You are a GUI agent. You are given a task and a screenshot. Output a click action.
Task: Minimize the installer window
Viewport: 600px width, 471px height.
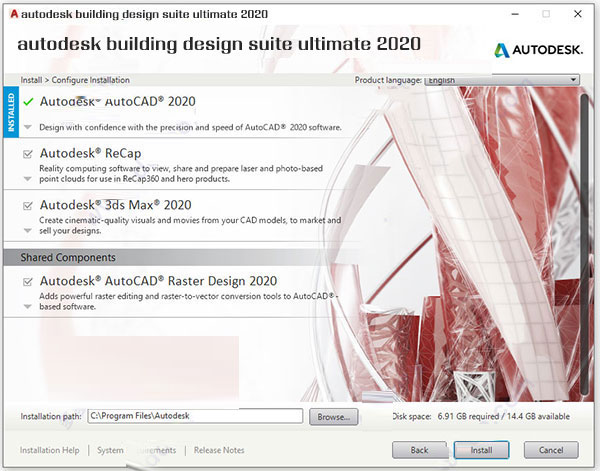pos(515,14)
